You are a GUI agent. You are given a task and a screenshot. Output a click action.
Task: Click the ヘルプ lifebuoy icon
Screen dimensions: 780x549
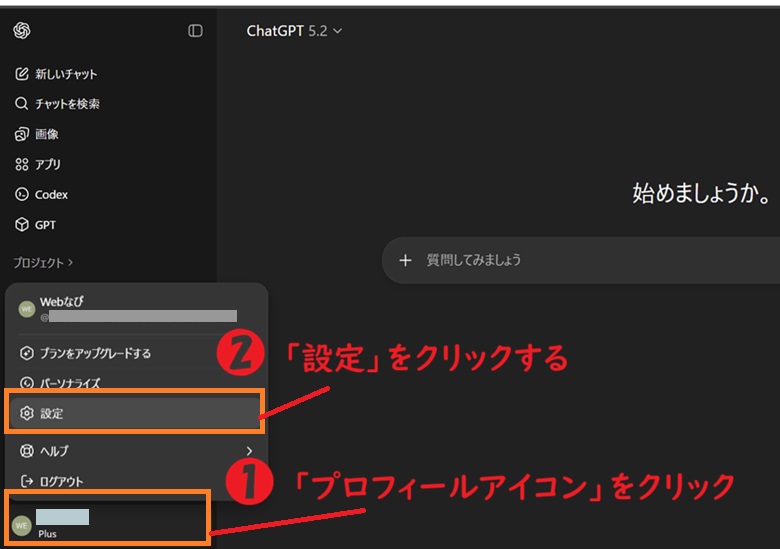click(26, 451)
